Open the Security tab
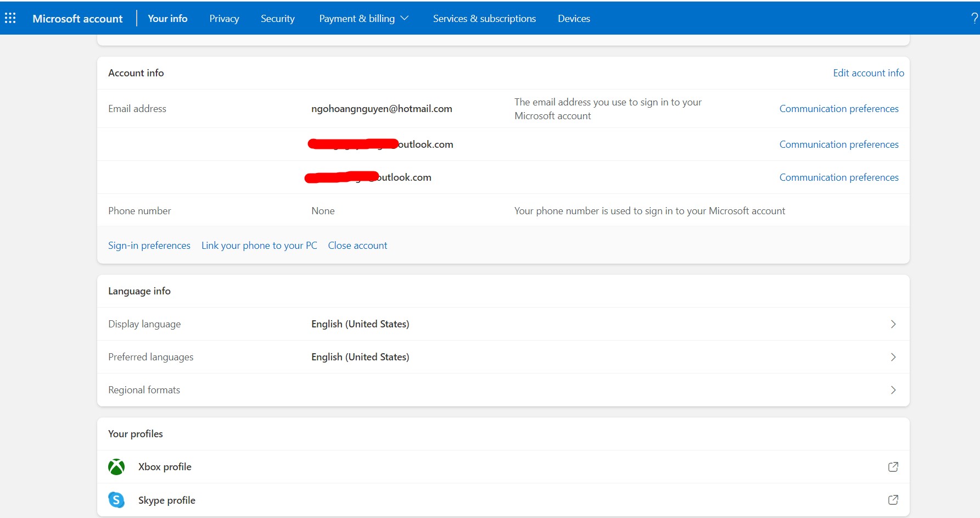This screenshot has height=518, width=980. coord(278,18)
